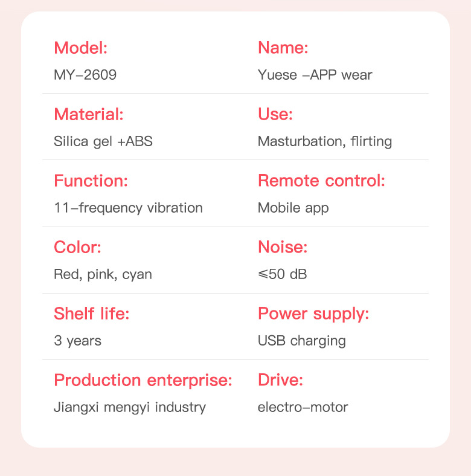Select the 'Silica gel +ABS' value
The height and width of the screenshot is (476, 471).
pos(103,141)
